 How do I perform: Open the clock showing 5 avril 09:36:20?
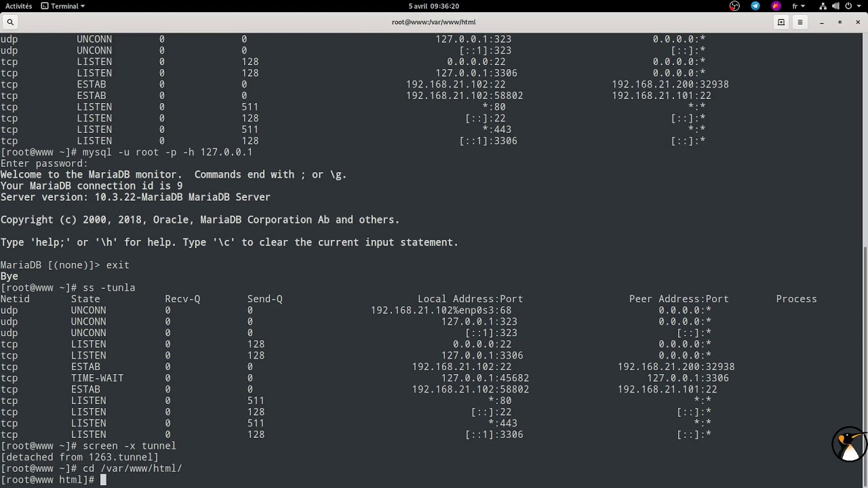coord(434,6)
